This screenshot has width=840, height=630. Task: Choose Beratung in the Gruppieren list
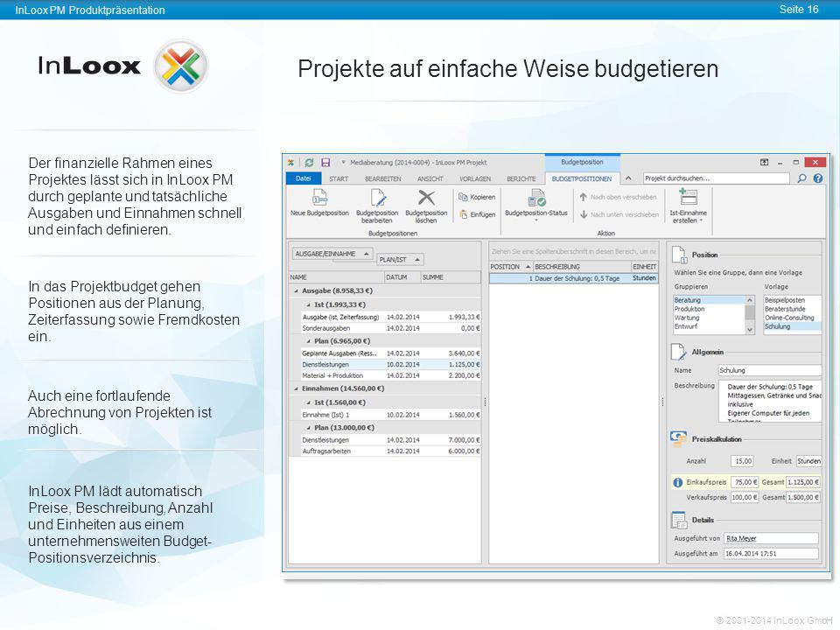[x=709, y=300]
